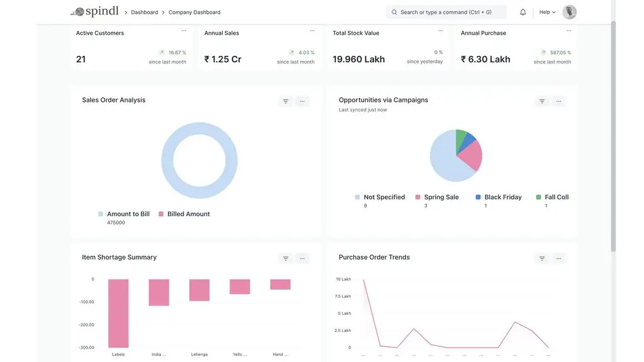Click the pink Spring Sale pie slice
Image resolution: width=644 pixels, height=362 pixels.
(472, 156)
